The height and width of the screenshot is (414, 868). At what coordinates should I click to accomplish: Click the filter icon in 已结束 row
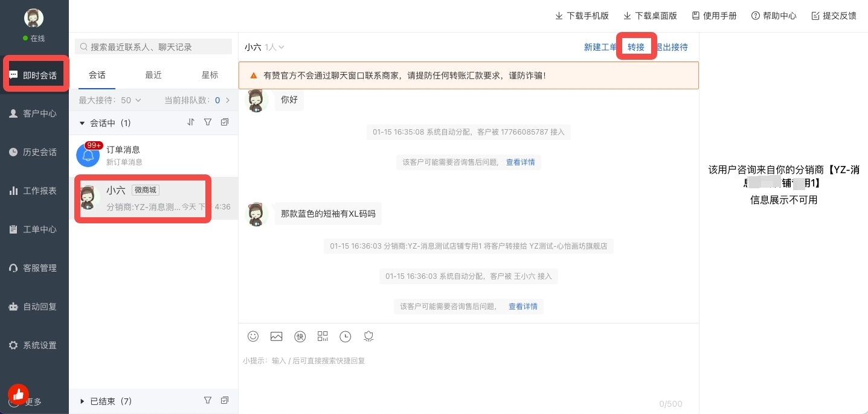pyautogui.click(x=208, y=400)
